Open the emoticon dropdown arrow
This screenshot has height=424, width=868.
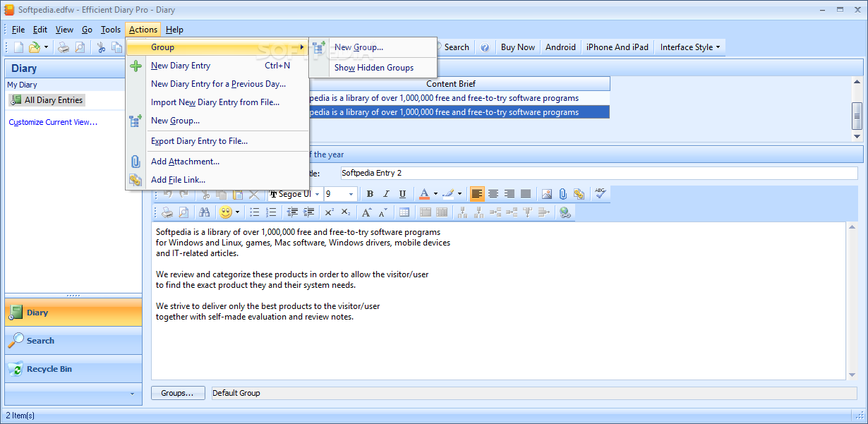[238, 212]
